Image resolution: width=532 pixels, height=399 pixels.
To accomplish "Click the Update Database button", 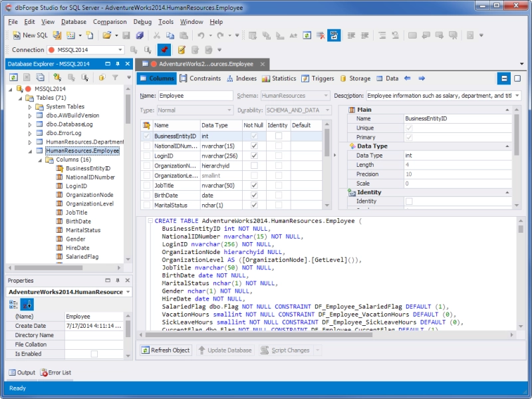I will tap(225, 350).
